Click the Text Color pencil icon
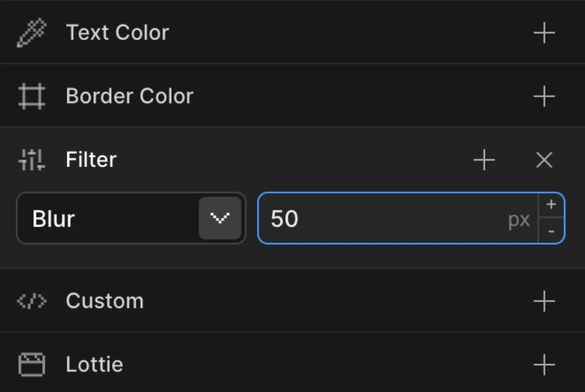585x392 pixels. [x=31, y=32]
